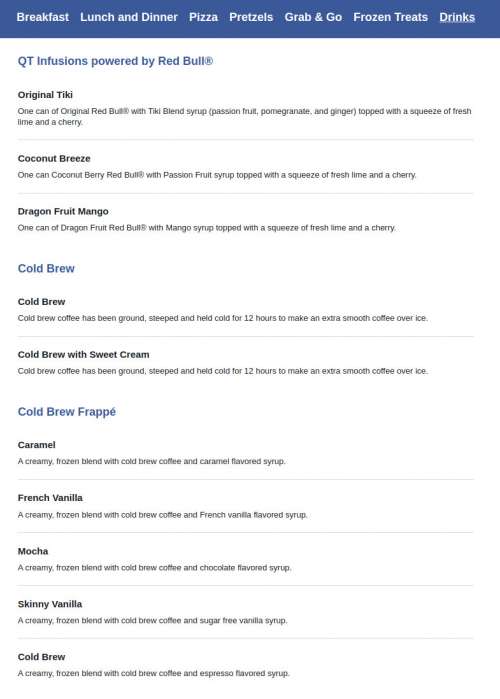Choose the Coconut Breeze drink title
500x699 pixels.
[54, 159]
